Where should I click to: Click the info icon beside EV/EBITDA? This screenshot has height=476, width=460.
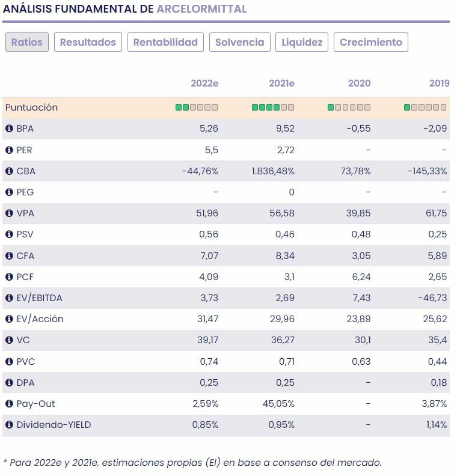pos(9,298)
